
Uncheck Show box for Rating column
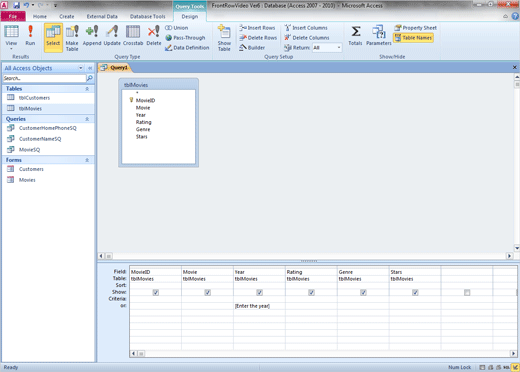pyautogui.click(x=311, y=292)
